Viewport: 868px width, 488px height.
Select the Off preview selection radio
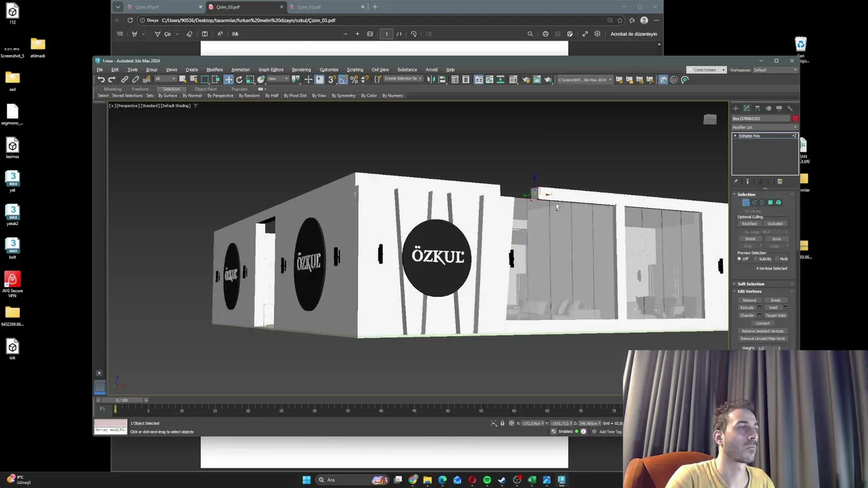tap(739, 259)
